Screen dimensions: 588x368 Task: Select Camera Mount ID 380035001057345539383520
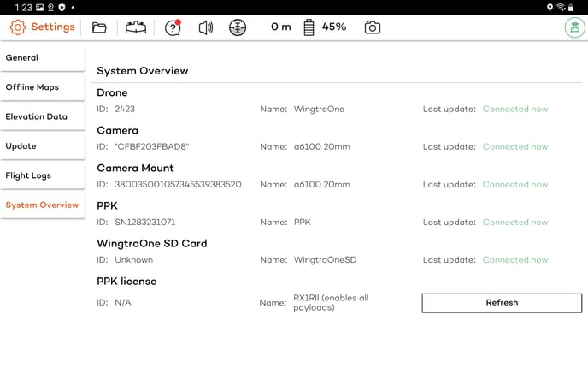(x=178, y=184)
